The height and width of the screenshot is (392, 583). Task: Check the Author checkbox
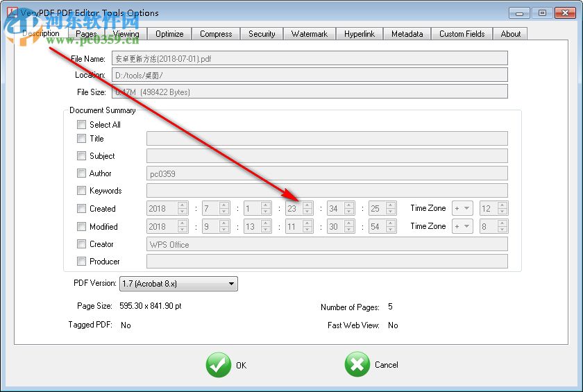pos(81,173)
